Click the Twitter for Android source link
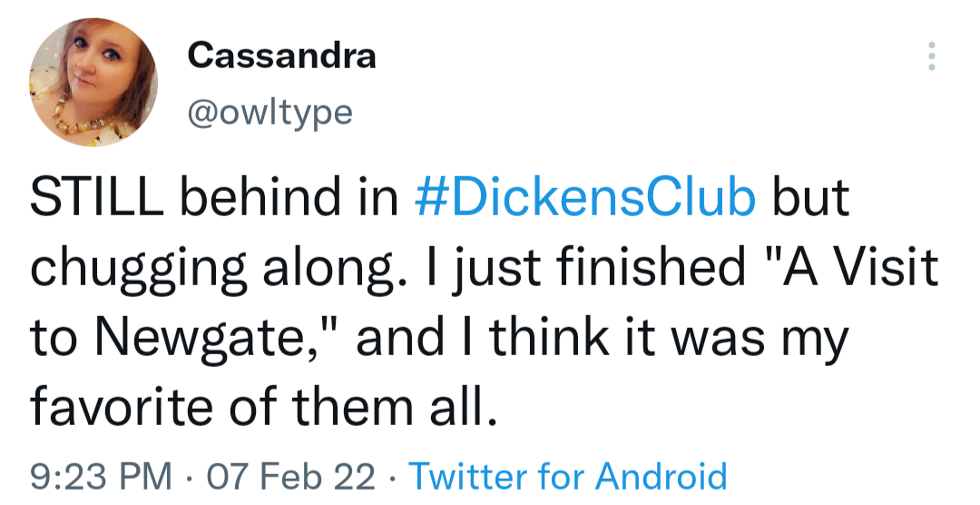This screenshot has height=505, width=980. tap(568, 476)
